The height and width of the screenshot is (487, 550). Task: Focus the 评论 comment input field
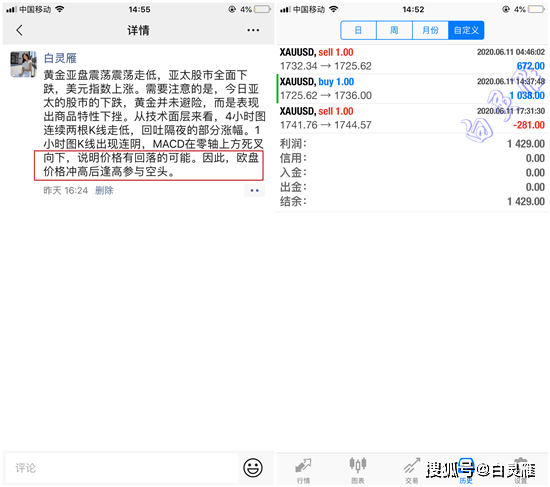pos(122,468)
